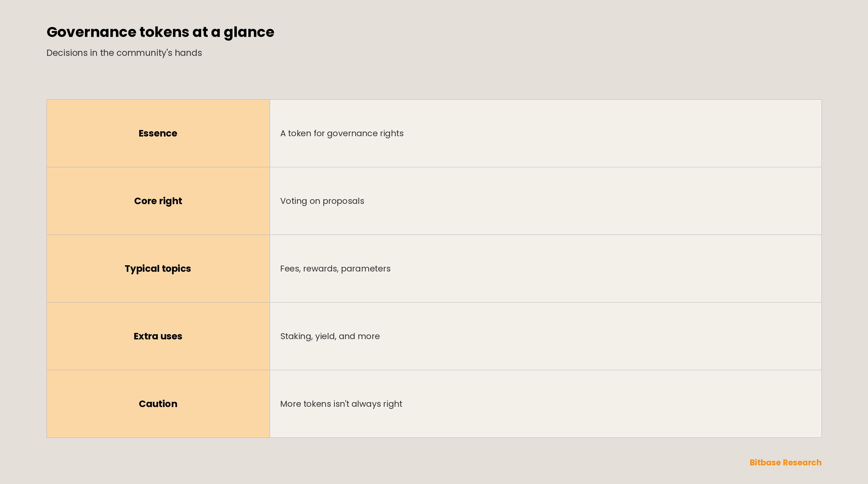Click the word 'parameters' in the table
This screenshot has width=868, height=484.
(365, 269)
